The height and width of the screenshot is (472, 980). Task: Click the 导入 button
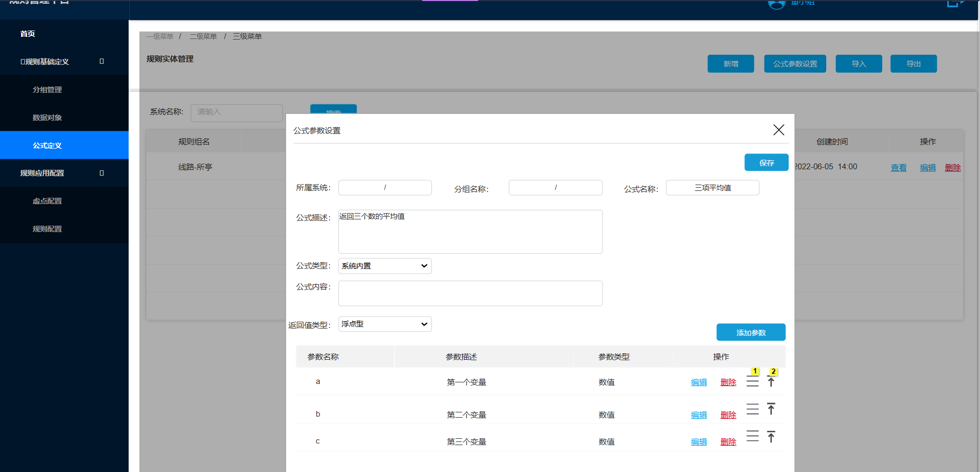pos(859,64)
